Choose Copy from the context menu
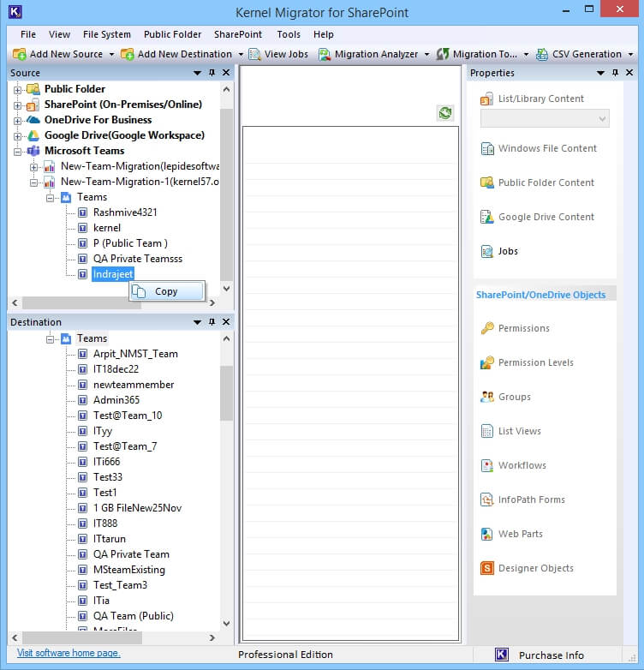This screenshot has width=644, height=670. (x=167, y=291)
